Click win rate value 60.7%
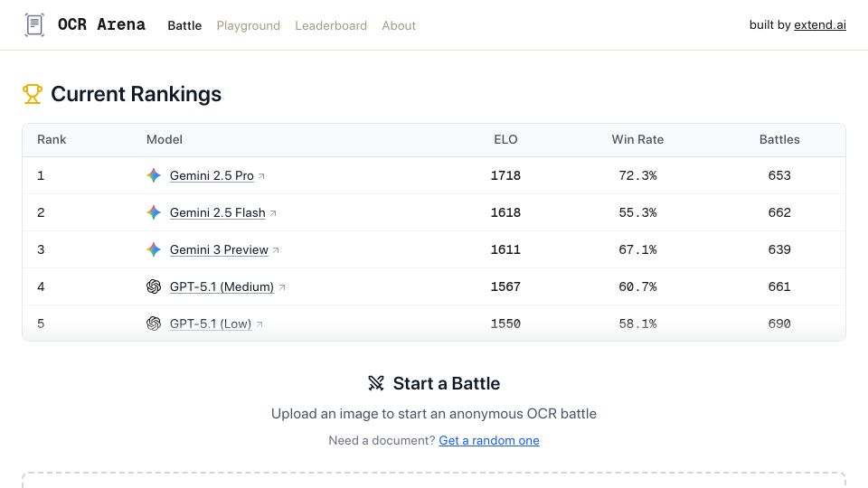Screen dimensions: 868x488 pos(637,286)
